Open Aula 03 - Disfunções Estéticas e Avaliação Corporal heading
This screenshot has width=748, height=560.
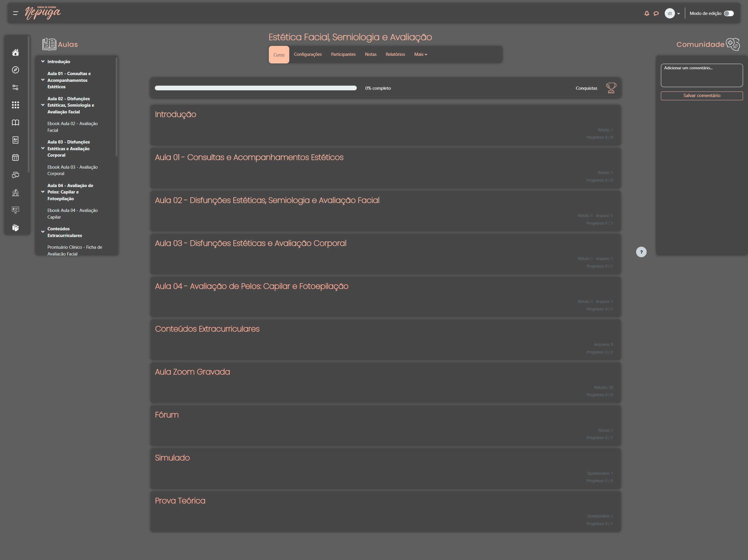point(251,243)
